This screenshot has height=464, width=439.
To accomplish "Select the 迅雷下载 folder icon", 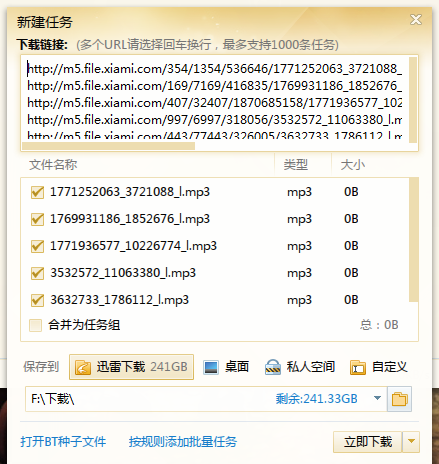I will coord(83,367).
